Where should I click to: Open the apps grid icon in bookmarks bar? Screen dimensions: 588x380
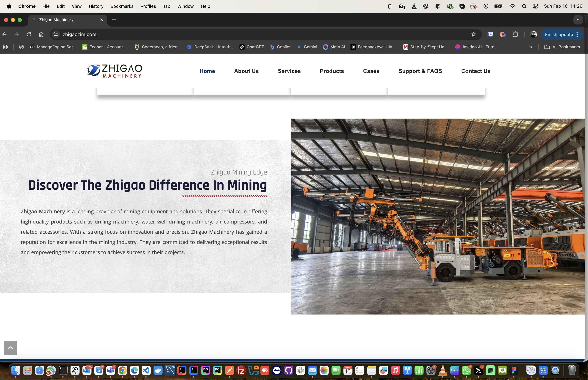[6, 47]
